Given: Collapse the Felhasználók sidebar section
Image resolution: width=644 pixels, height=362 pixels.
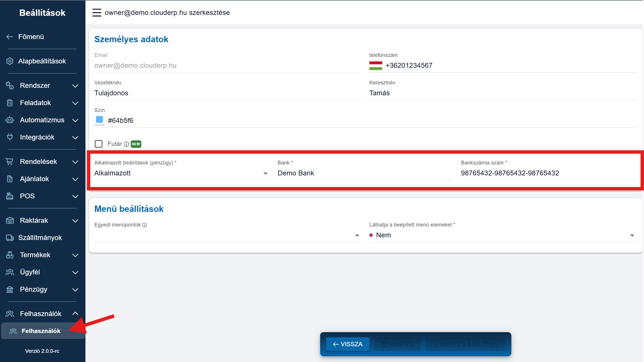Looking at the screenshot, I should coord(75,313).
